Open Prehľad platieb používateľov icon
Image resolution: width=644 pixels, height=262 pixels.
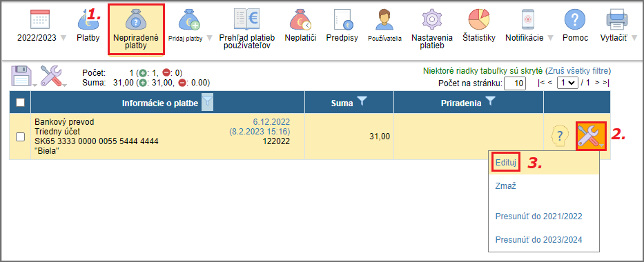246,20
